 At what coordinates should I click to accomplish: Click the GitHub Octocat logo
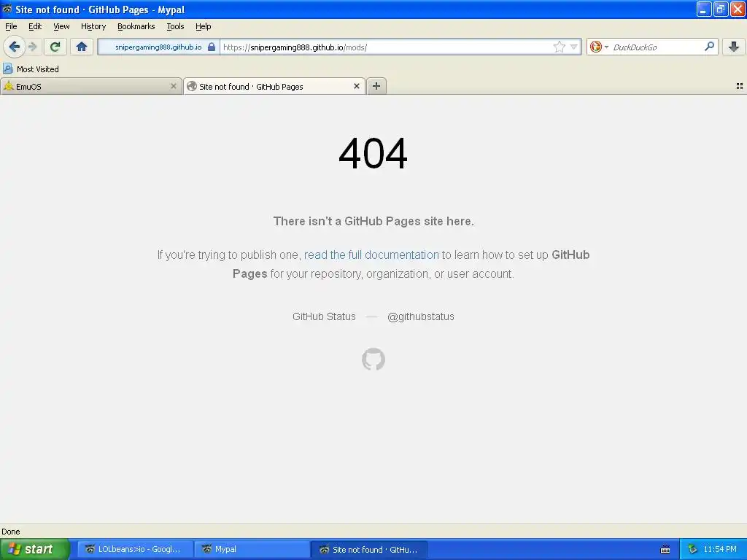373,359
